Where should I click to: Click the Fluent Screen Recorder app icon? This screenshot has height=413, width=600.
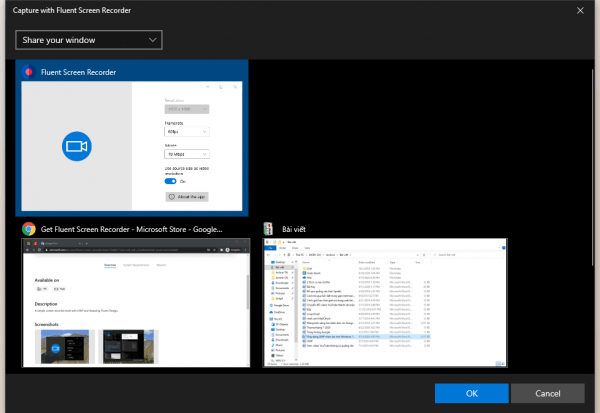29,72
